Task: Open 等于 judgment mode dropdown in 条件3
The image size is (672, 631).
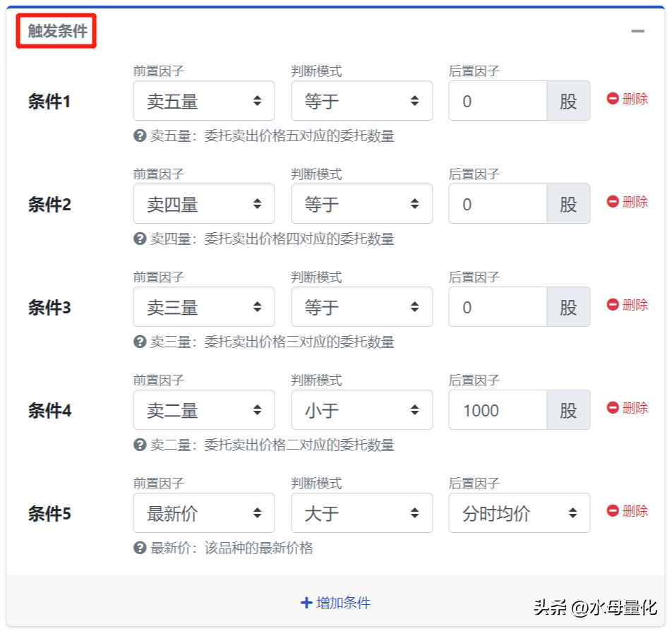Action: pyautogui.click(x=361, y=307)
